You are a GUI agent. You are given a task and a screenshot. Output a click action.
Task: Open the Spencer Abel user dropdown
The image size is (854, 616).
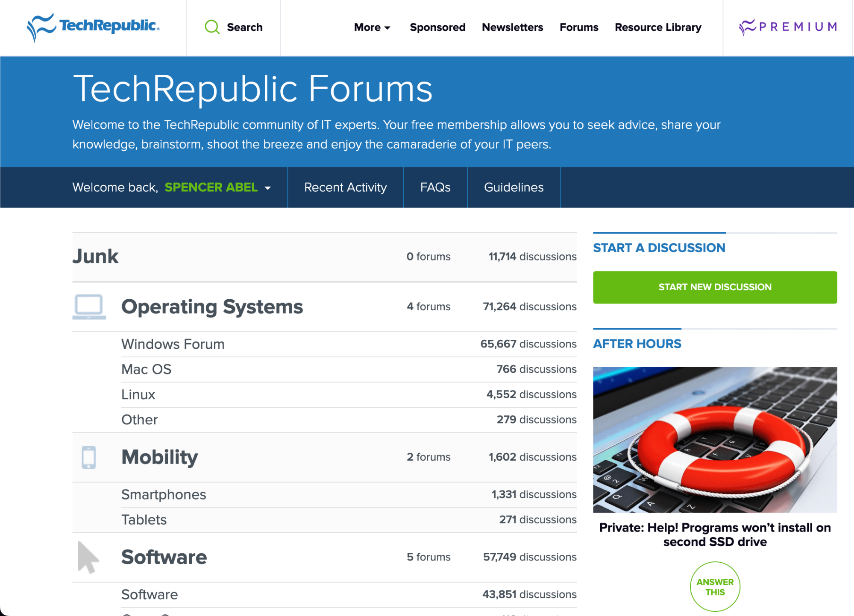tap(218, 187)
